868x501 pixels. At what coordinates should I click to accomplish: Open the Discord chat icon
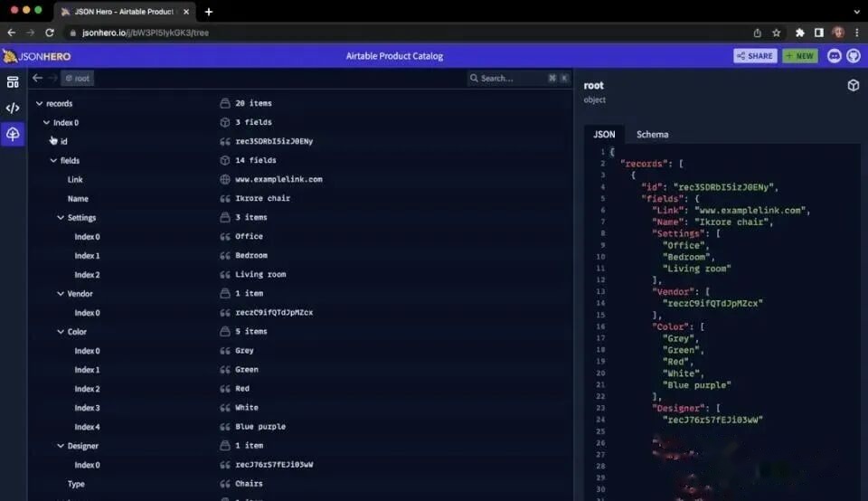834,56
